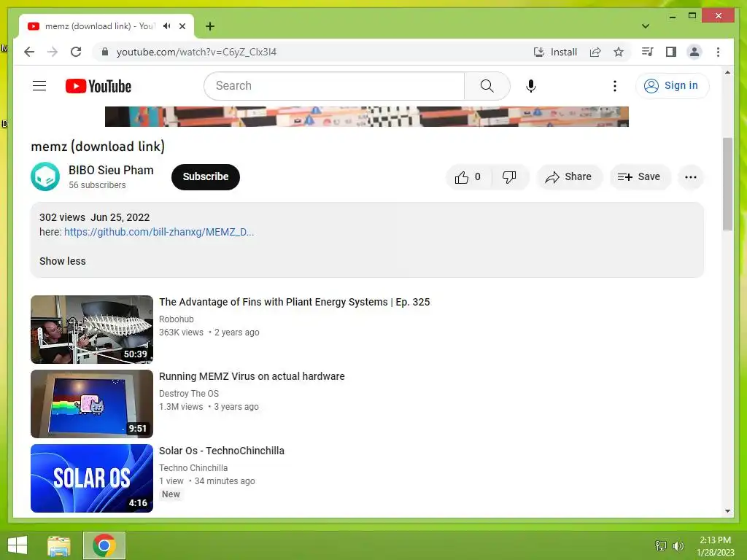Open 'Solar Os - TechnoChinchilla' title
The image size is (747, 560).
pos(222,451)
